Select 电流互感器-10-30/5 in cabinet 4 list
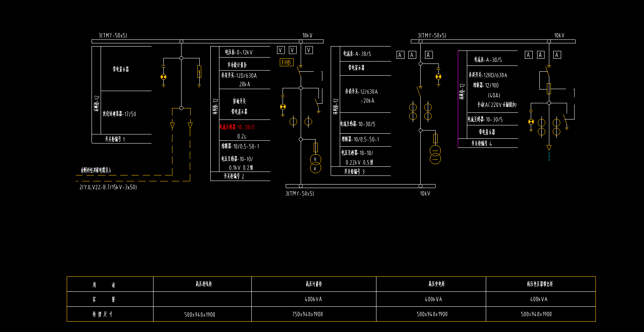The width and height of the screenshot is (644, 332). pos(485,119)
